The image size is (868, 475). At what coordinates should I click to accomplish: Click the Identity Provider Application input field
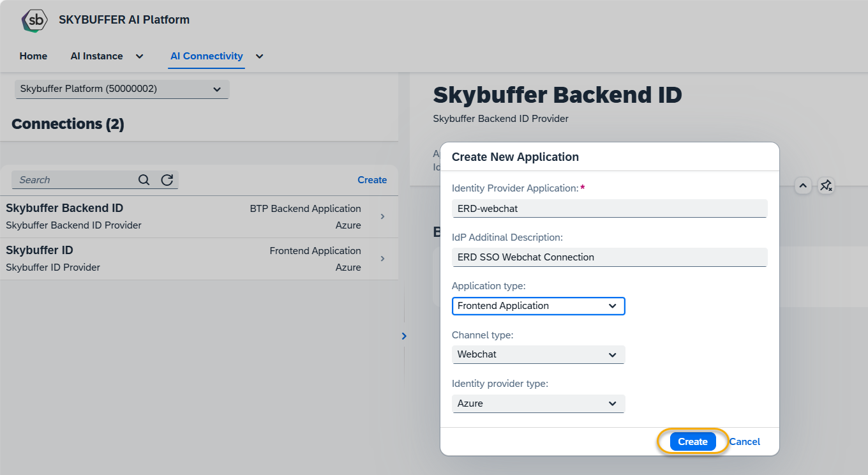coord(610,208)
